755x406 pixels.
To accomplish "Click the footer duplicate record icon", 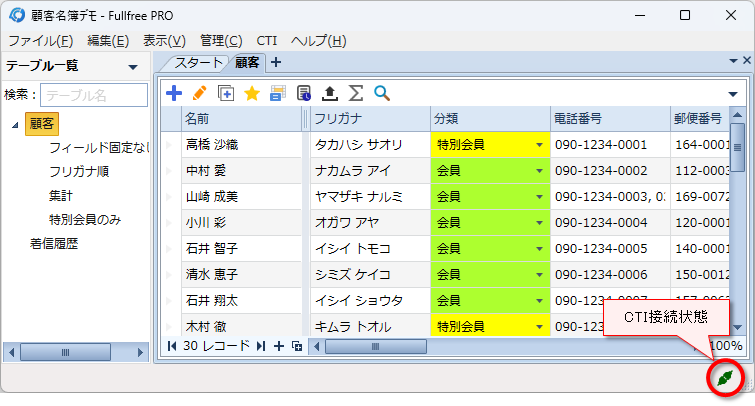I will click(297, 346).
